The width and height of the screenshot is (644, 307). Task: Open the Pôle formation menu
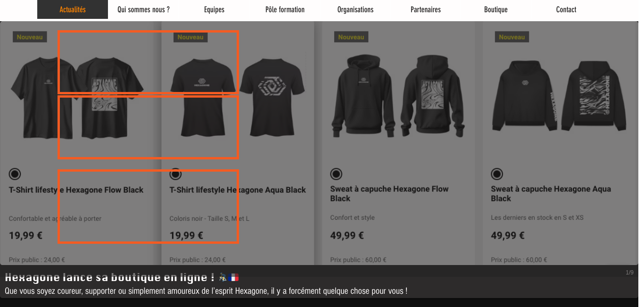point(285,9)
